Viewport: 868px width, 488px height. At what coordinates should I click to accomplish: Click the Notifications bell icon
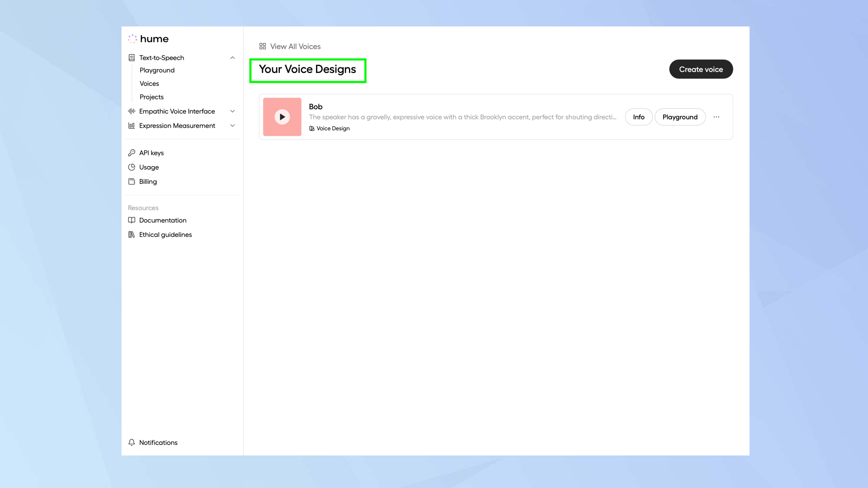(132, 442)
